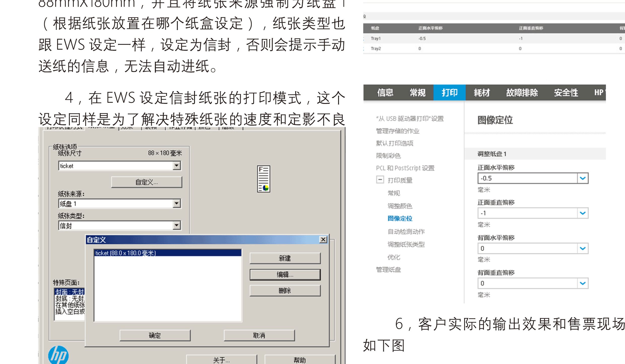Click the Tray2 row in offset table

[x=494, y=49]
